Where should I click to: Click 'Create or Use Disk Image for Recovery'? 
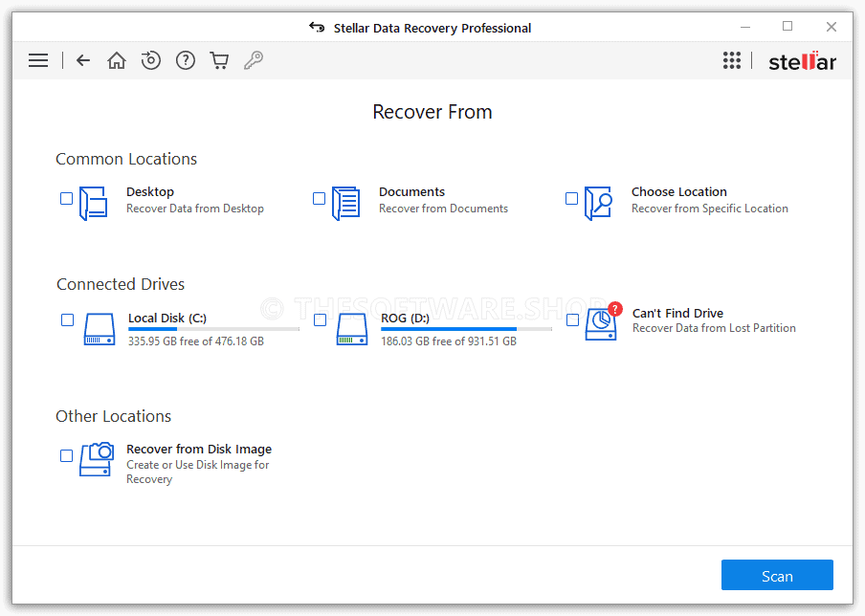point(198,473)
